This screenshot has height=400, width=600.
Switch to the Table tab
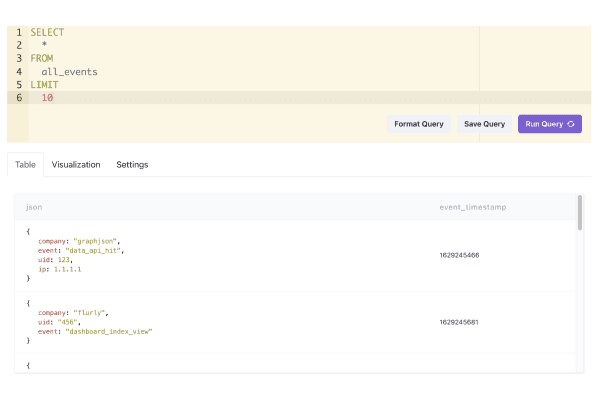tap(25, 164)
